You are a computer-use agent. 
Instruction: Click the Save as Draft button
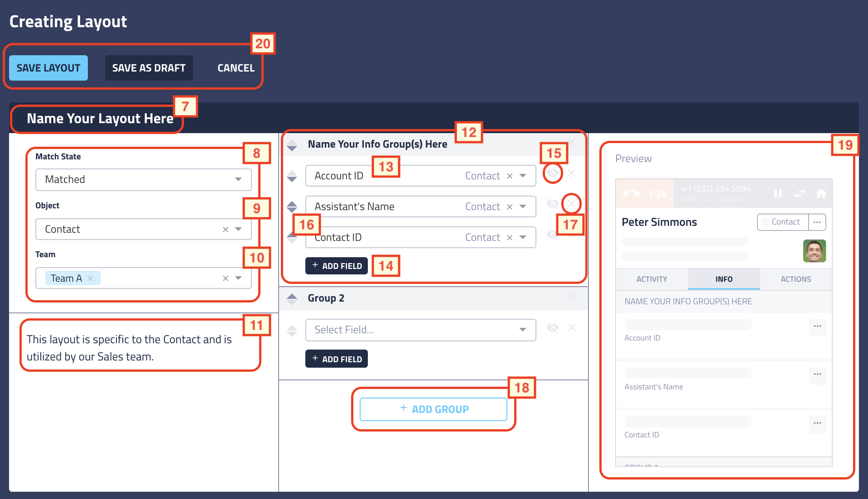[149, 67]
